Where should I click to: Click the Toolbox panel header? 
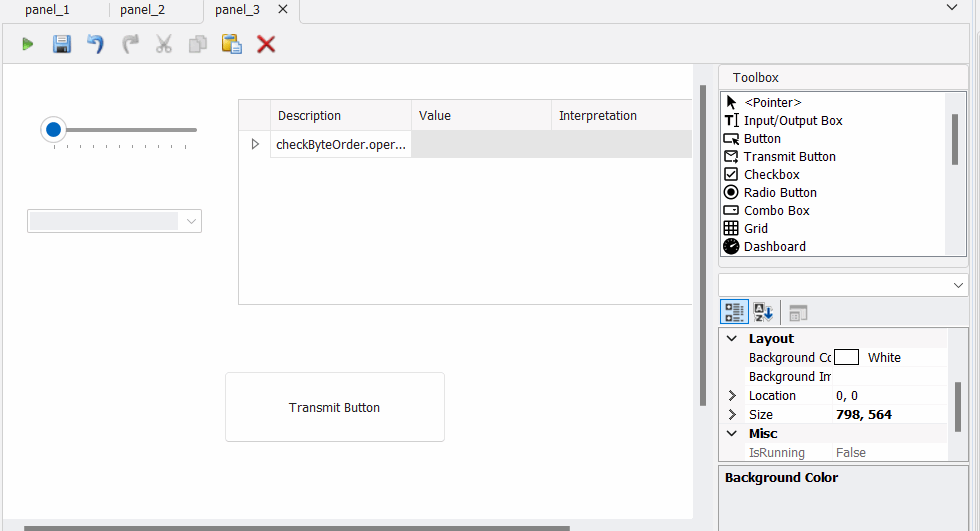[843, 78]
